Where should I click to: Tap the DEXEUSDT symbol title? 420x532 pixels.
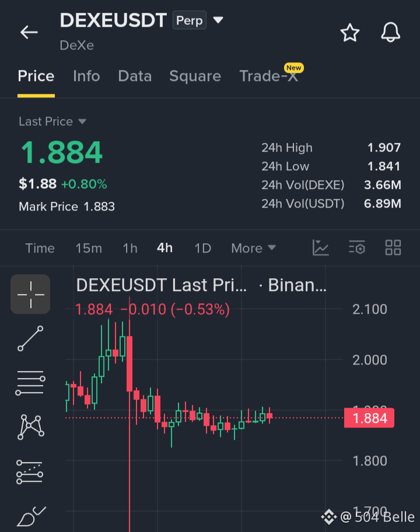(x=113, y=20)
